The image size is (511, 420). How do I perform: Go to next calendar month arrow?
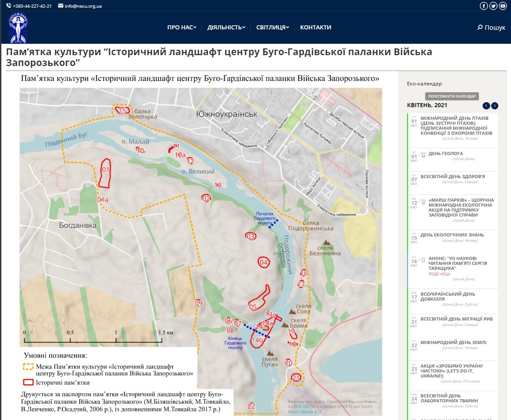(x=495, y=106)
